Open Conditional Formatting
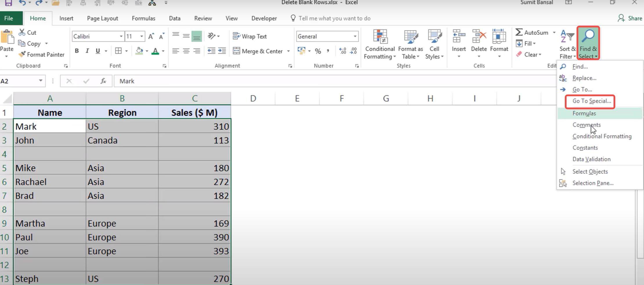The height and width of the screenshot is (285, 644). (379, 44)
